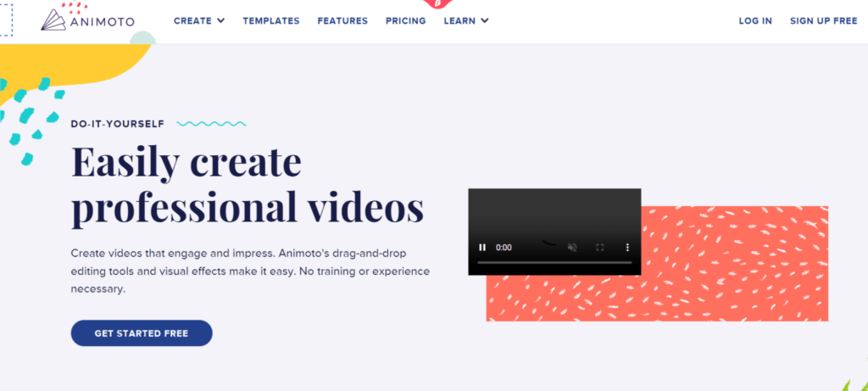This screenshot has width=868, height=391.
Task: Open the Templates page
Action: click(x=270, y=21)
